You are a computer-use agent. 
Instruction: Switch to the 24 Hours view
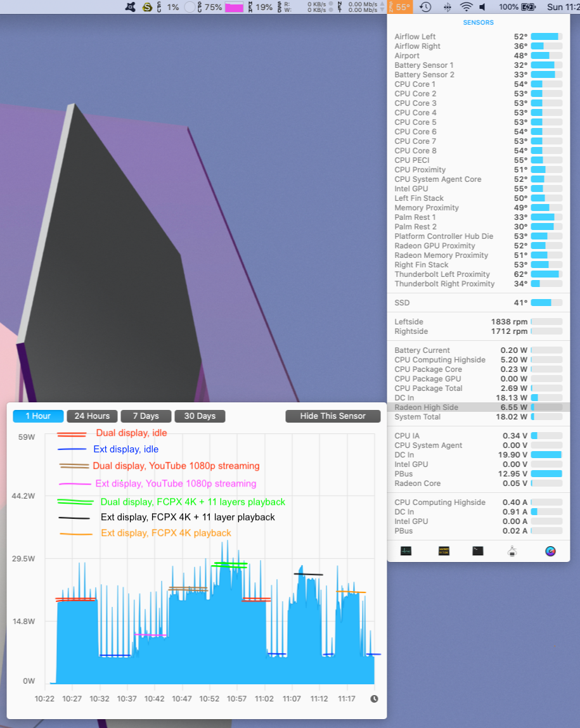[92, 416]
